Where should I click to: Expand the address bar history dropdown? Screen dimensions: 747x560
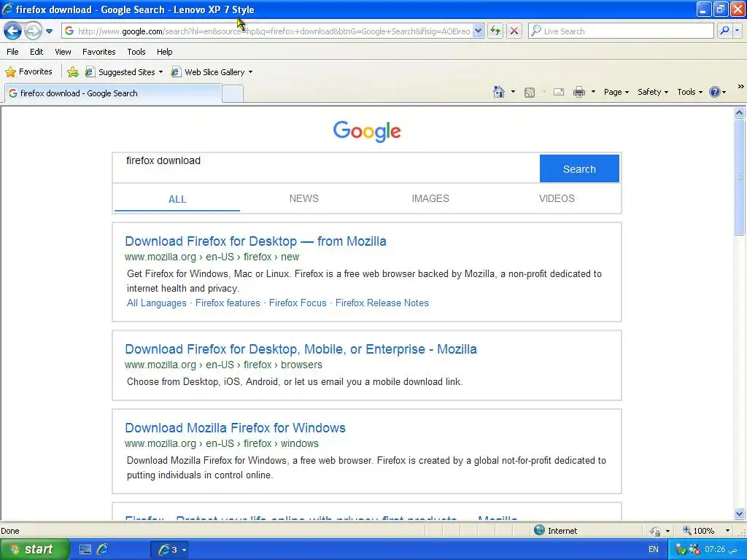479,31
